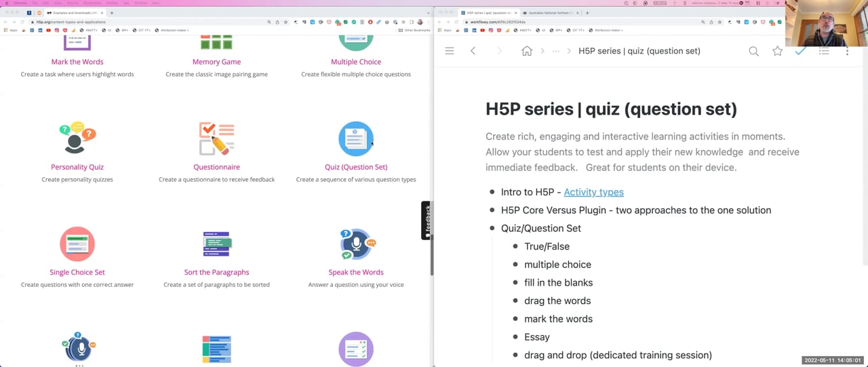
Task: Close the Australian National Anthem tab
Action: point(576,13)
